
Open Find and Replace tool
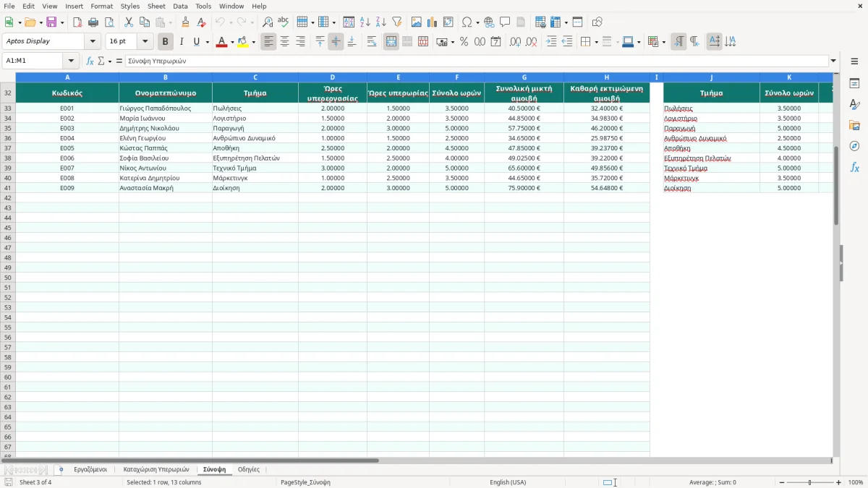[x=268, y=22]
